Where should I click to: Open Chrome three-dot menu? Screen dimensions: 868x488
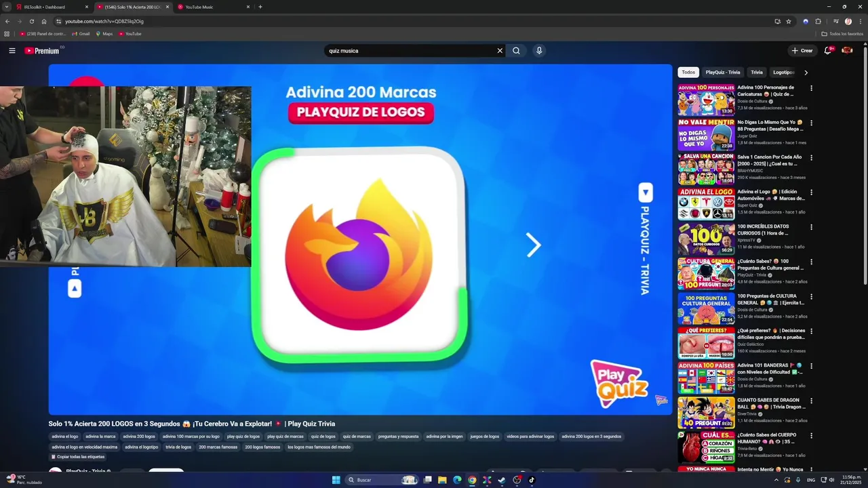pyautogui.click(x=860, y=21)
